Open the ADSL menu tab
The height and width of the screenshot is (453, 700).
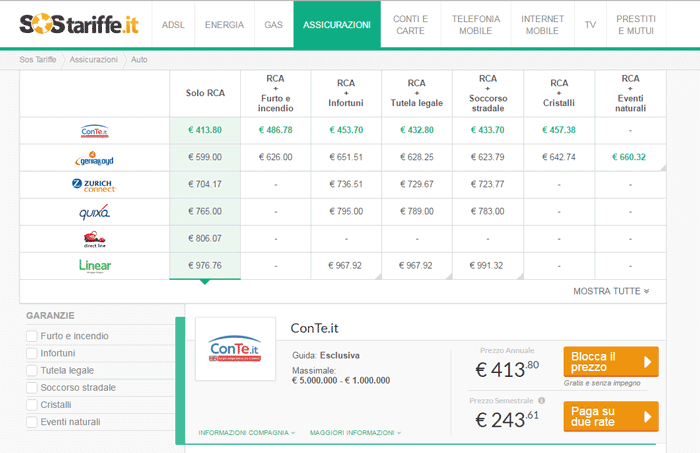(173, 25)
